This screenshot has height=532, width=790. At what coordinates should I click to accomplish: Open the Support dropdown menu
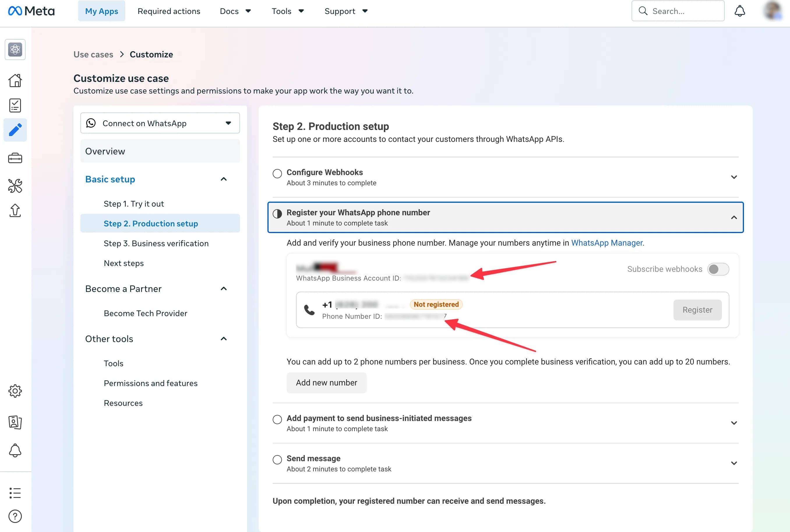pyautogui.click(x=346, y=11)
